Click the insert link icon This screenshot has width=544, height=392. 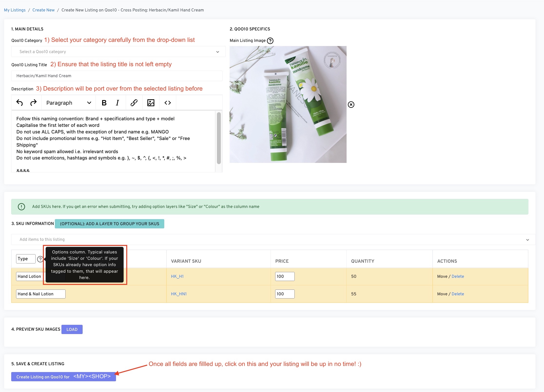(134, 103)
